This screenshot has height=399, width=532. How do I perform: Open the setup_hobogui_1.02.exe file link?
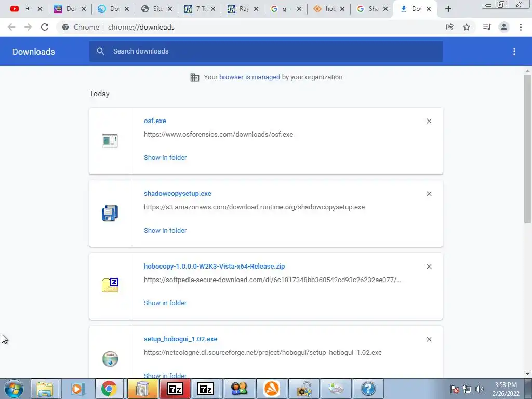click(x=180, y=339)
